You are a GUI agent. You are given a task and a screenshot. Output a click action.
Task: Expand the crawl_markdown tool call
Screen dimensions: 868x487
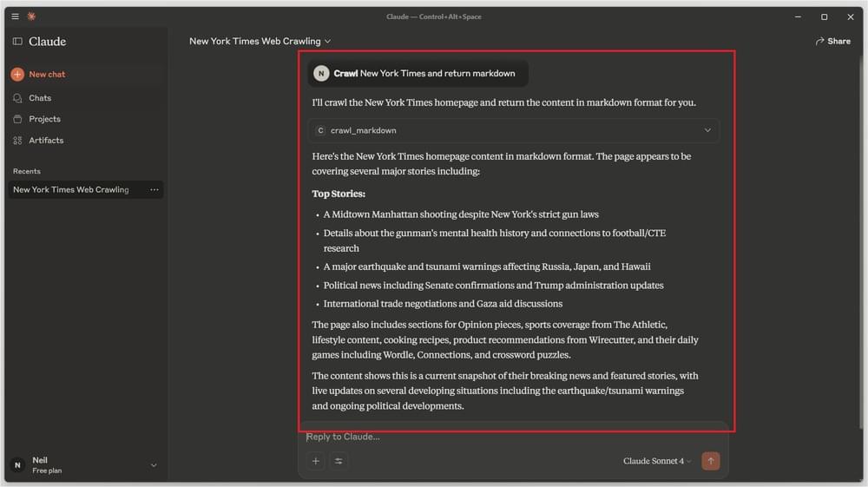(x=707, y=131)
